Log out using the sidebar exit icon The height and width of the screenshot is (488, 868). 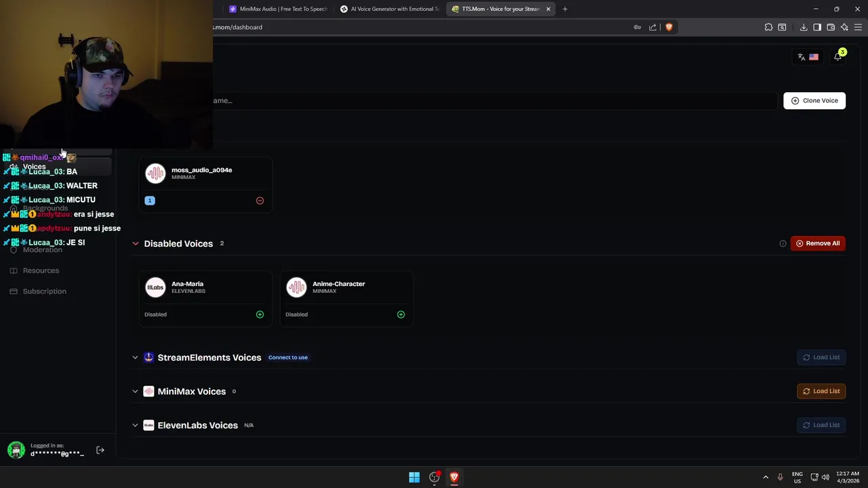point(100,450)
